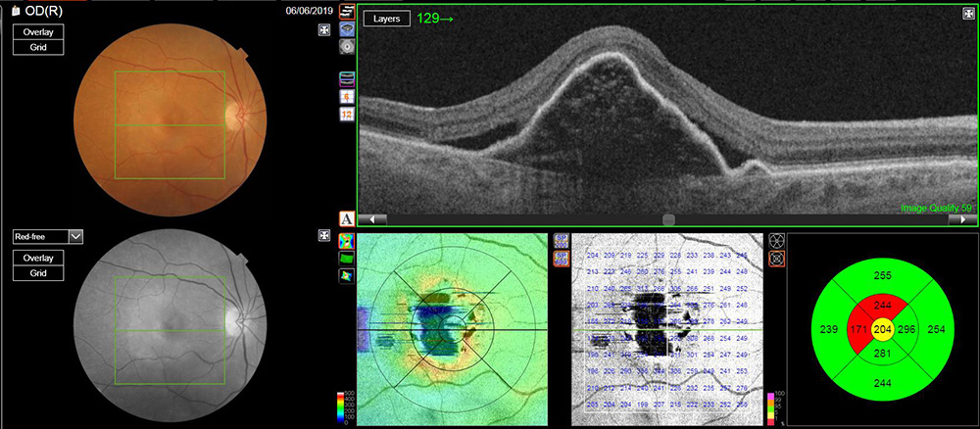
Task: Click the left arrow of B-scan scrollbar
Action: click(x=373, y=219)
